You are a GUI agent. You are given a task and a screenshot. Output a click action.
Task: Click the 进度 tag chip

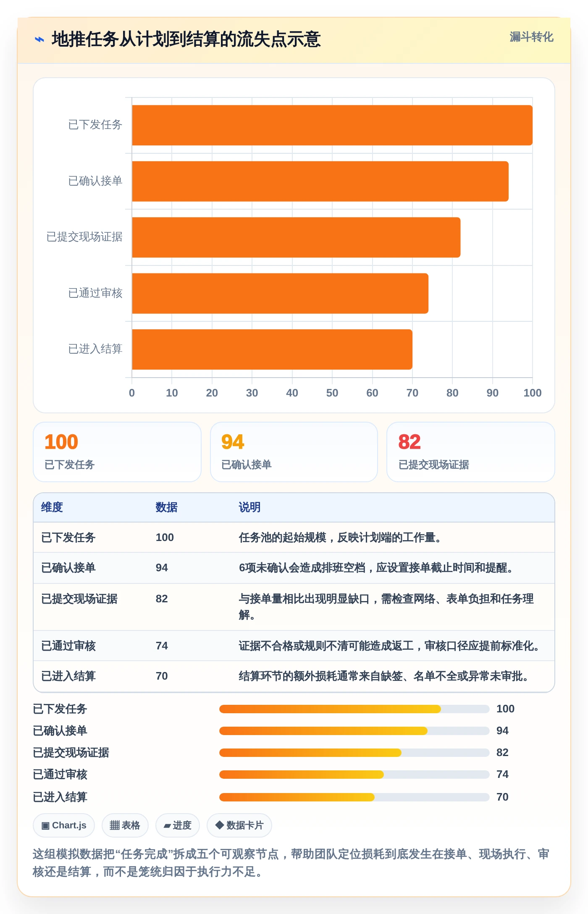pos(177,825)
